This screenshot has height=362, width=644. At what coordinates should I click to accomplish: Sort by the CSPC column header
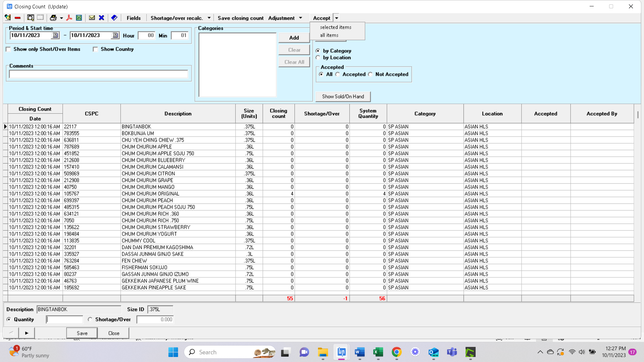pyautogui.click(x=92, y=114)
